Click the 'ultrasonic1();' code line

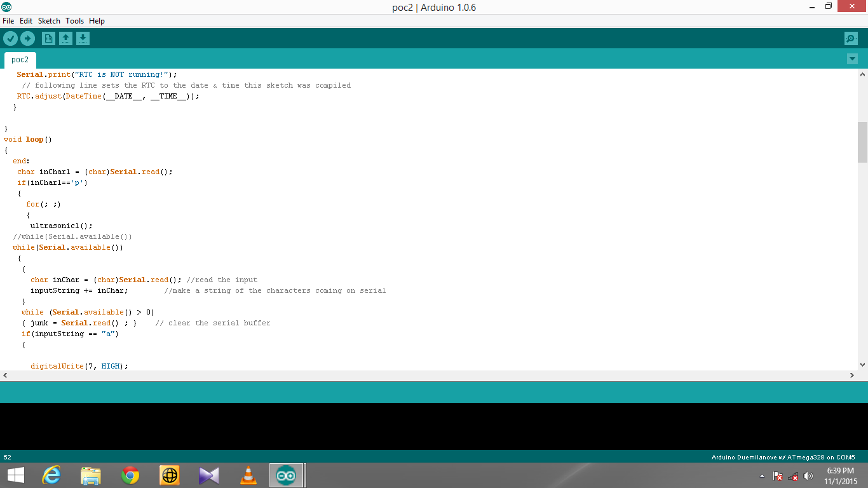[x=62, y=226]
